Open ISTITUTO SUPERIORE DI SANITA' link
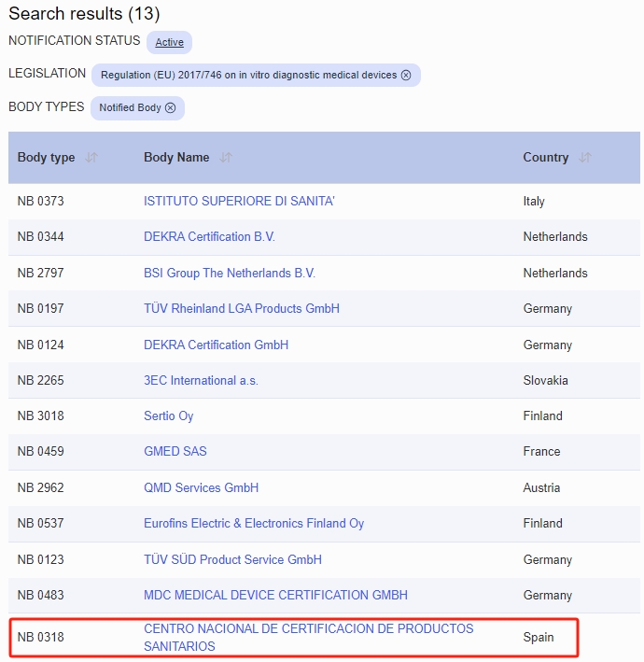The height and width of the screenshot is (662, 644). coord(239,201)
